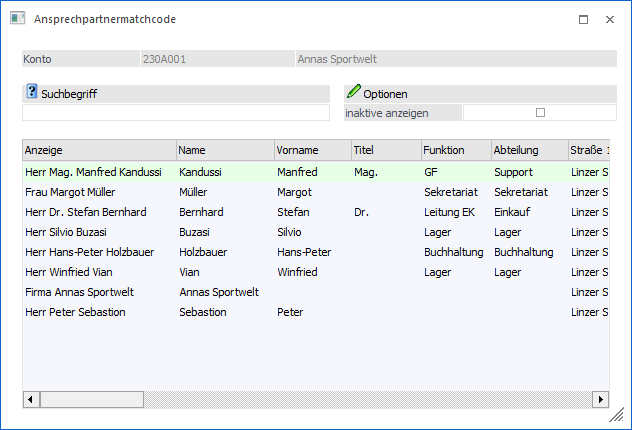Click the Titel column header
This screenshot has width=632, height=430.
[x=384, y=150]
